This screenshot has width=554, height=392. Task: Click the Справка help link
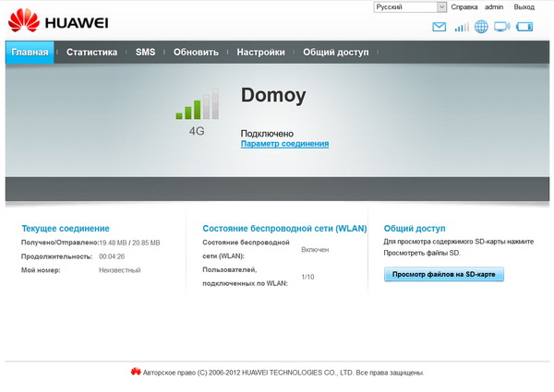click(x=464, y=6)
